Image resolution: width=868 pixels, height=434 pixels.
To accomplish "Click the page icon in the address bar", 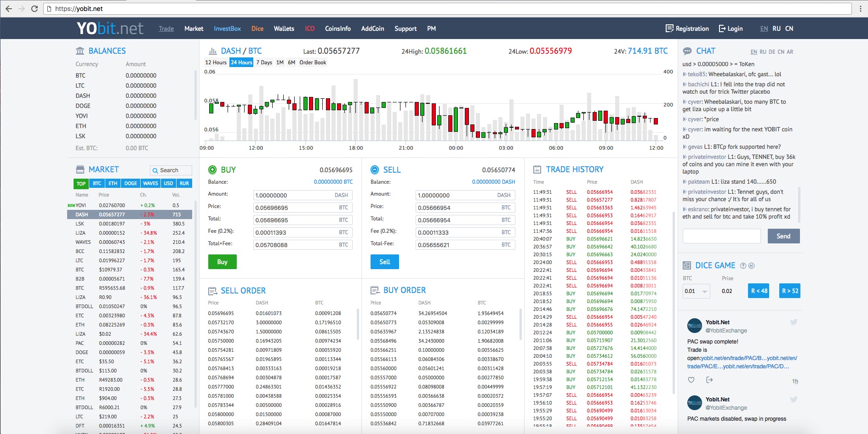I will (x=49, y=9).
